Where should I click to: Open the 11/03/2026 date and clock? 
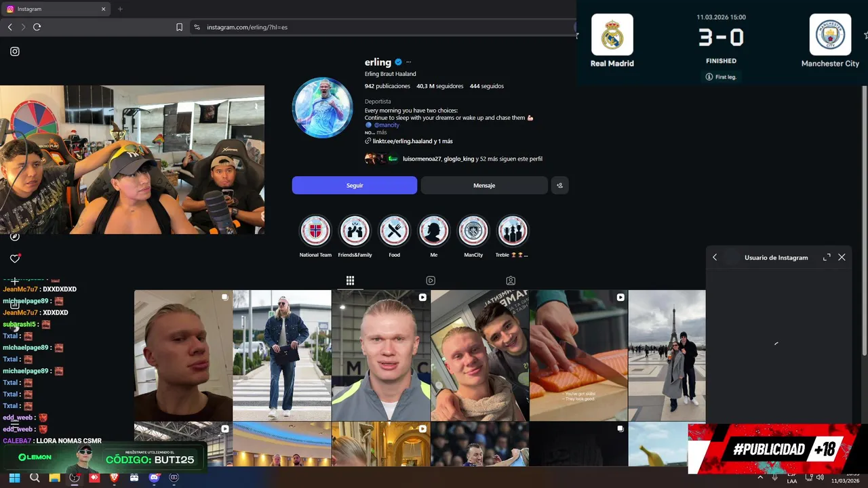845,478
